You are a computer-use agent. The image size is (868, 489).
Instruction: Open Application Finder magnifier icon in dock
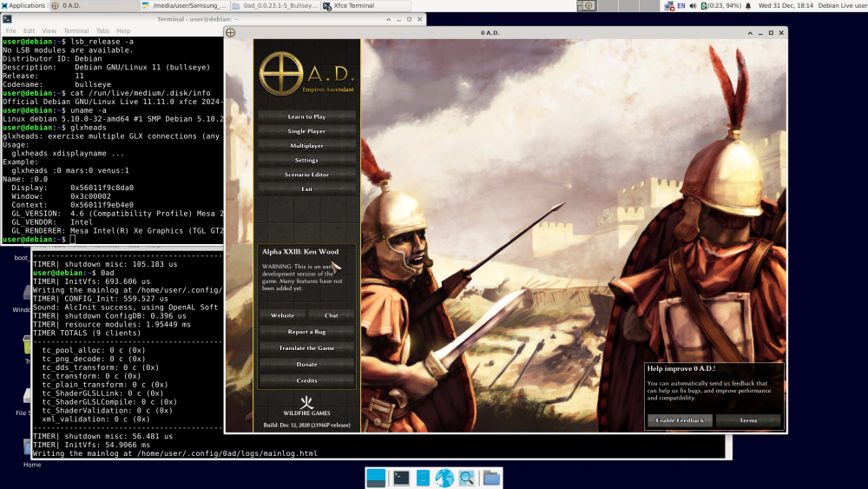coord(467,478)
